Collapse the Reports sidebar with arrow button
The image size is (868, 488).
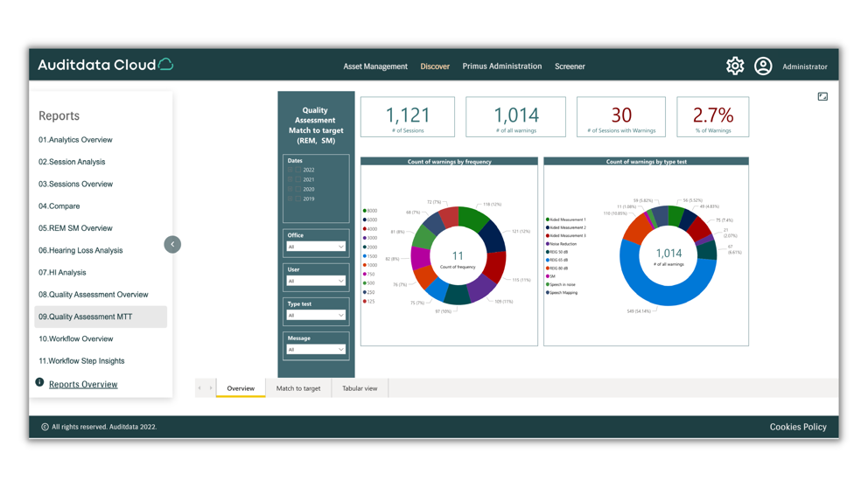click(172, 244)
